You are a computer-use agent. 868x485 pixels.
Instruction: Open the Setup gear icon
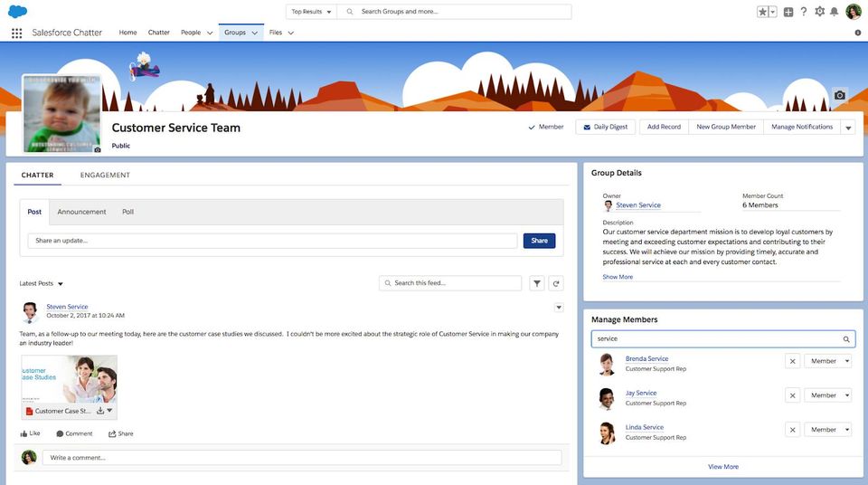tap(819, 12)
